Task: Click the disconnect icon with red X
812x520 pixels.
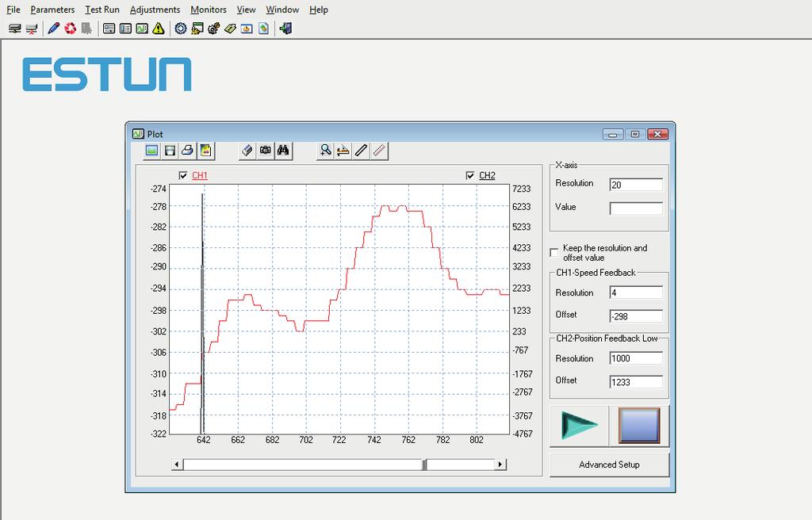Action: 32,29
